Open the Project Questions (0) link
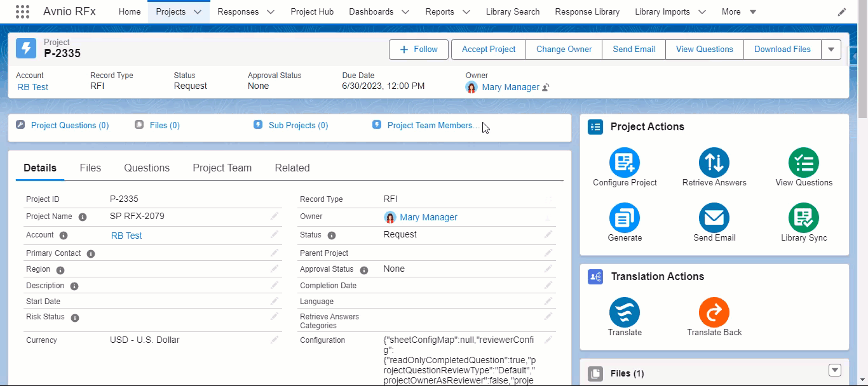Image resolution: width=868 pixels, height=386 pixels. [70, 125]
